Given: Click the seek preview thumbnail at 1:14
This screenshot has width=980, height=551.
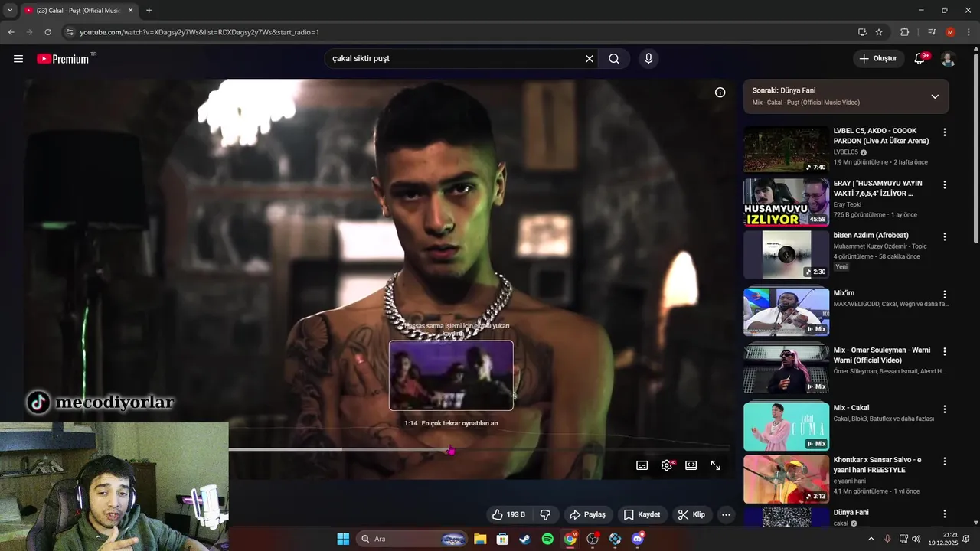Looking at the screenshot, I should [x=451, y=375].
